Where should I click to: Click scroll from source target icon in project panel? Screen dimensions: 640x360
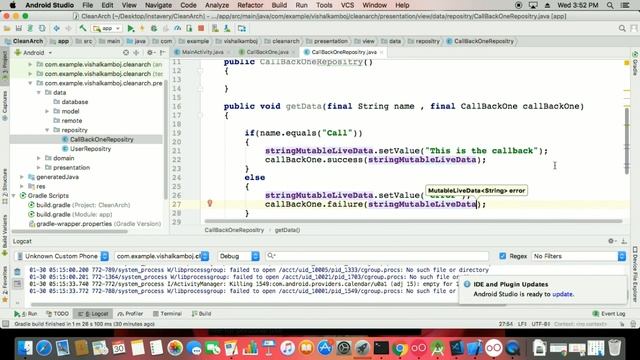126,53
